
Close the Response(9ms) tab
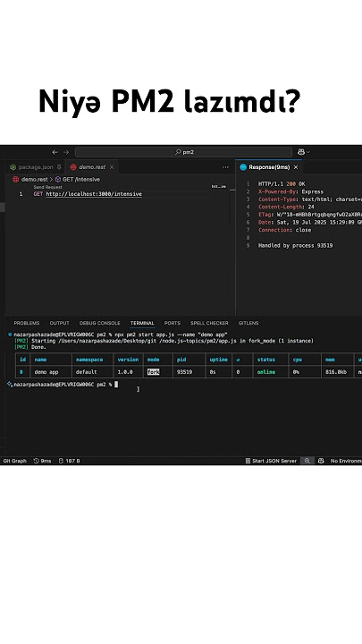coord(296,167)
